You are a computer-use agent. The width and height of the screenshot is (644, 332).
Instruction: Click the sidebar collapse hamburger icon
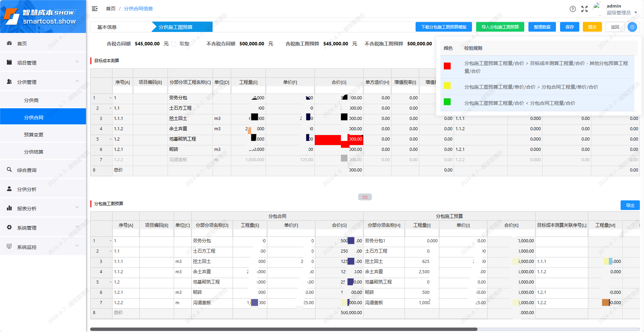95,9
